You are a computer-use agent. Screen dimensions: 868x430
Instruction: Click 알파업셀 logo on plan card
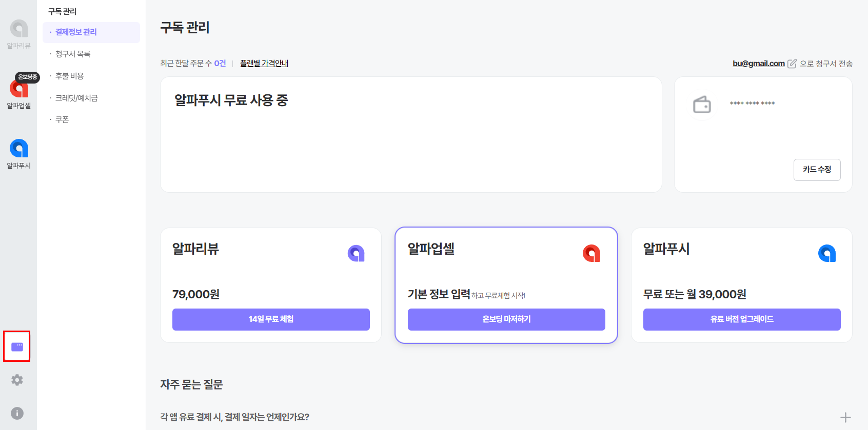click(x=591, y=253)
